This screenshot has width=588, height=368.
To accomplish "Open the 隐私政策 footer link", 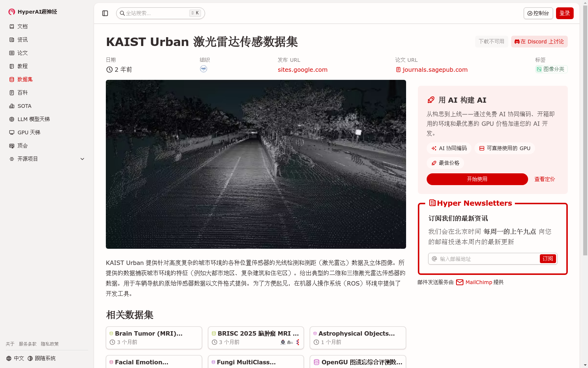I will tap(50, 344).
